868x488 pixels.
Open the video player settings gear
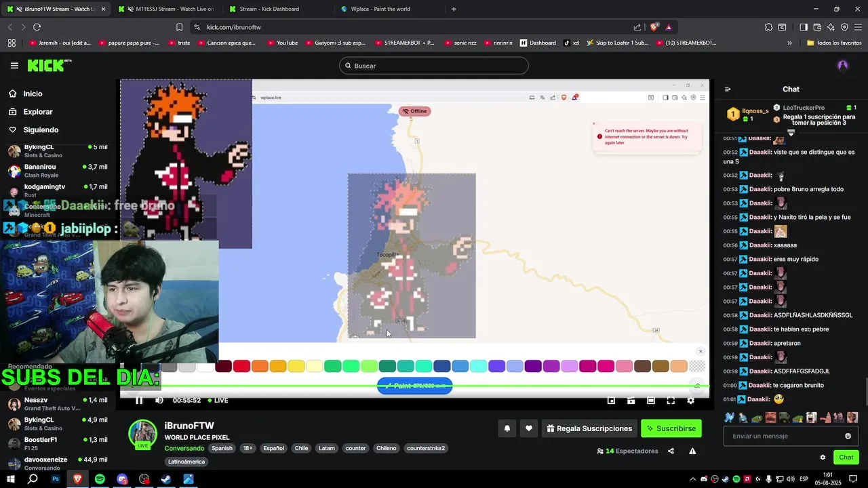(690, 401)
